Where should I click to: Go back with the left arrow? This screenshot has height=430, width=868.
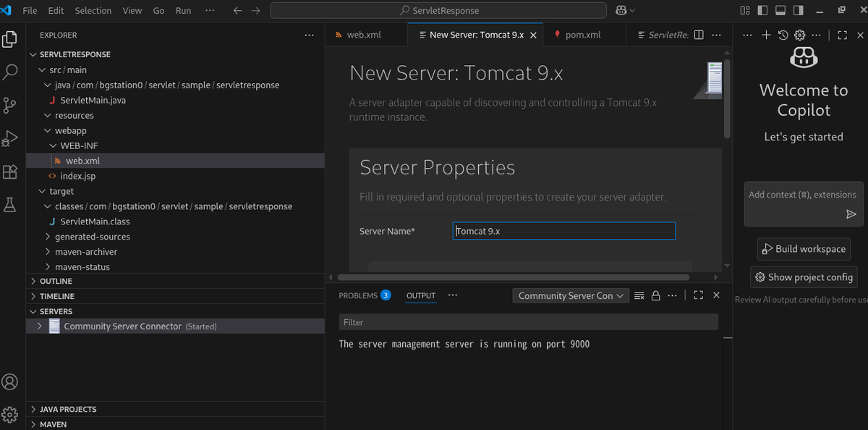pyautogui.click(x=238, y=11)
